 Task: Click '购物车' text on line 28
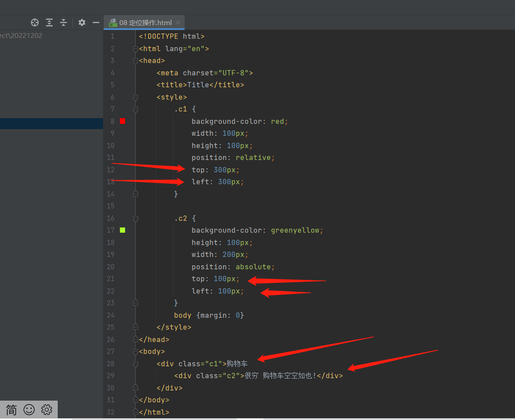click(237, 364)
